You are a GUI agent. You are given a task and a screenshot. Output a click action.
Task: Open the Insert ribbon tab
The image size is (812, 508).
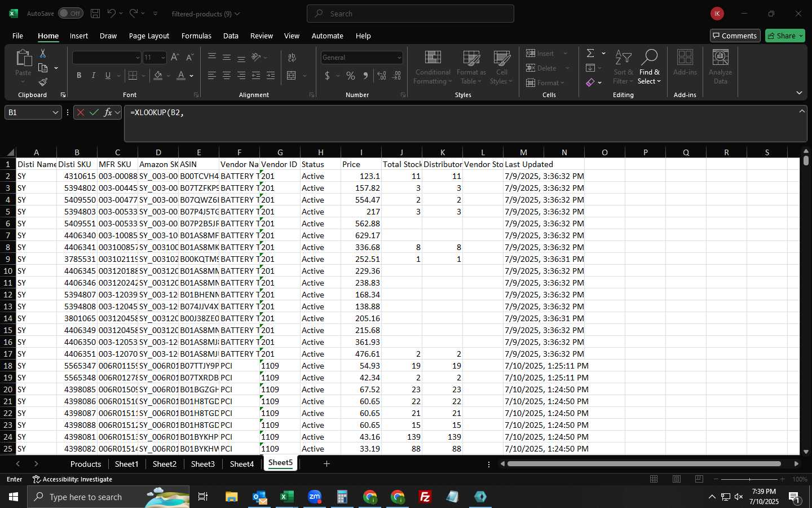pyautogui.click(x=79, y=36)
